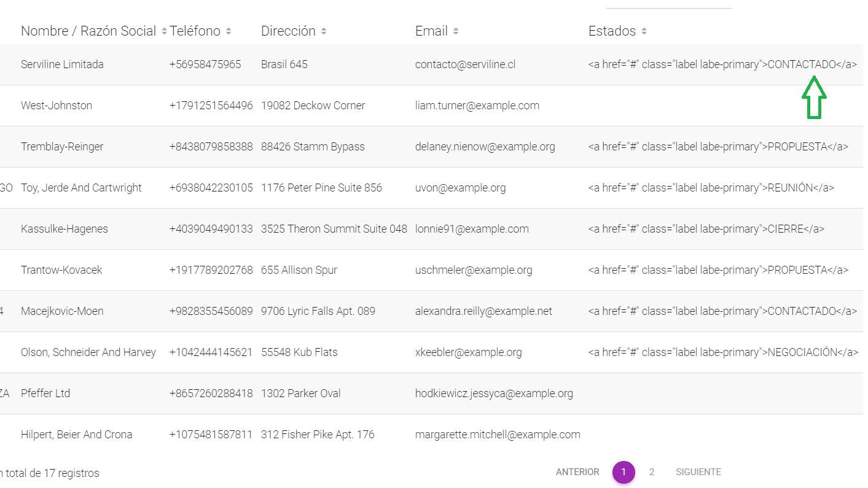Click phone +1042444145621
Screen dimensions: 868x488
tap(211, 352)
